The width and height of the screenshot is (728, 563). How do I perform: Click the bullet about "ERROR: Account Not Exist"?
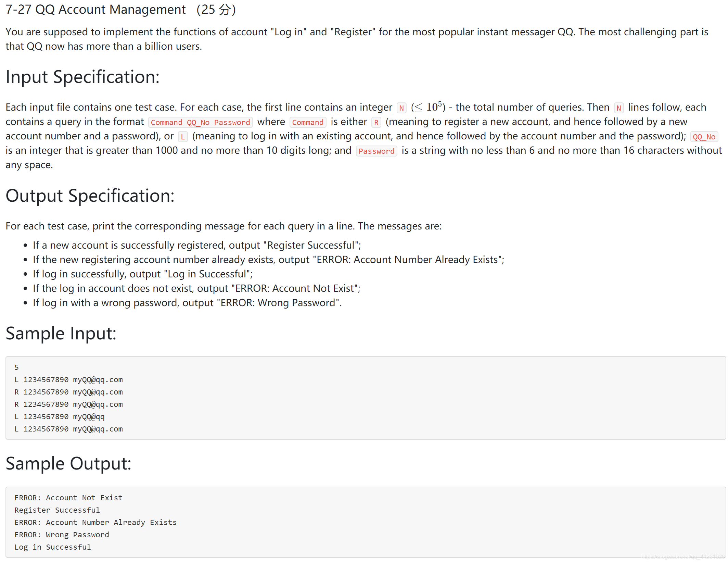(x=196, y=288)
